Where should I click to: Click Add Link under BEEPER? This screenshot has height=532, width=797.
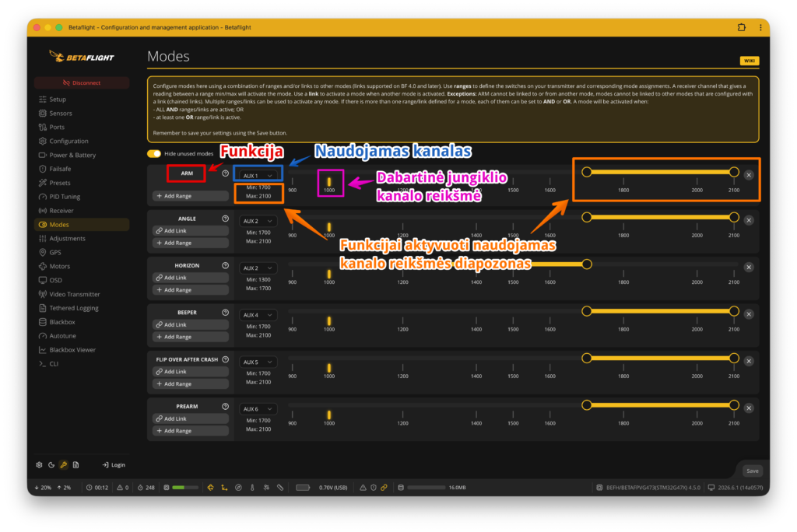190,324
